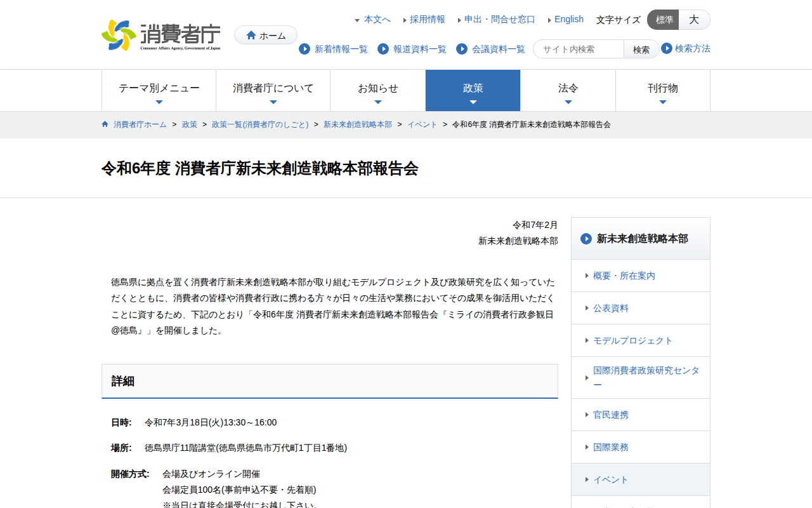Switch text size to 大
812x508 pixels.
694,20
